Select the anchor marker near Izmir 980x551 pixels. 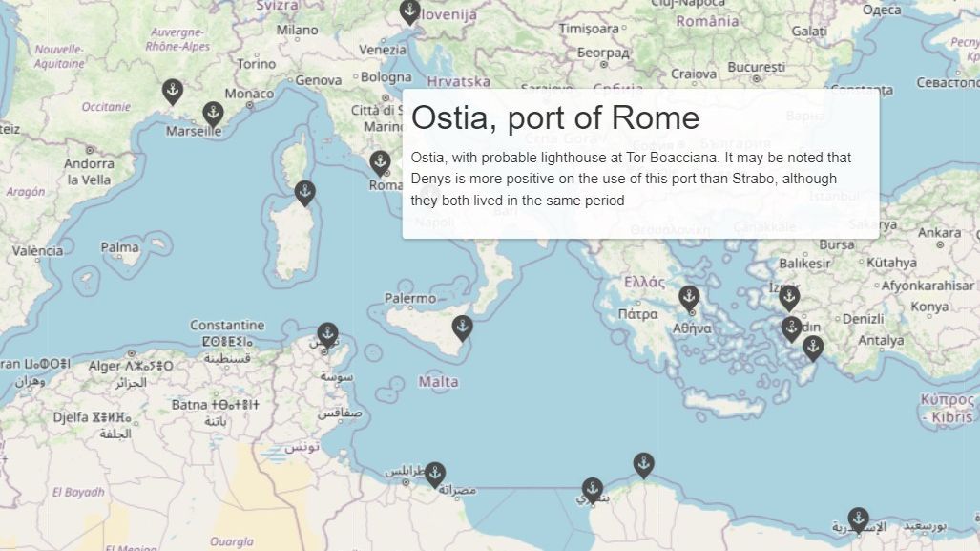[x=789, y=299]
